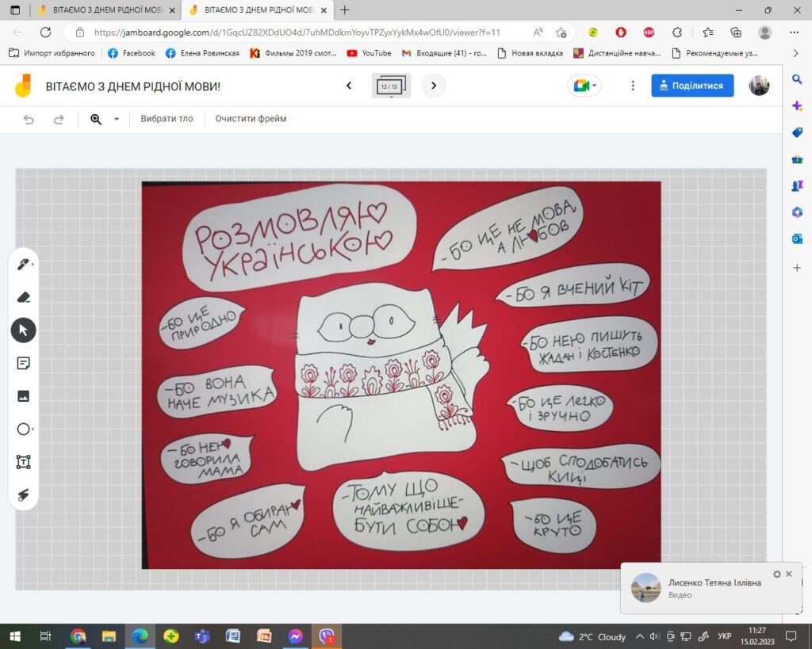Expand the zoom level dropdown
812x649 pixels.
point(117,119)
